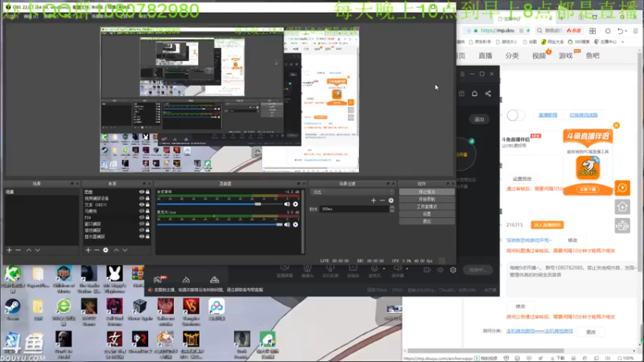
Task: Click orange live-play icon on browser sidebar
Action: pos(622,188)
